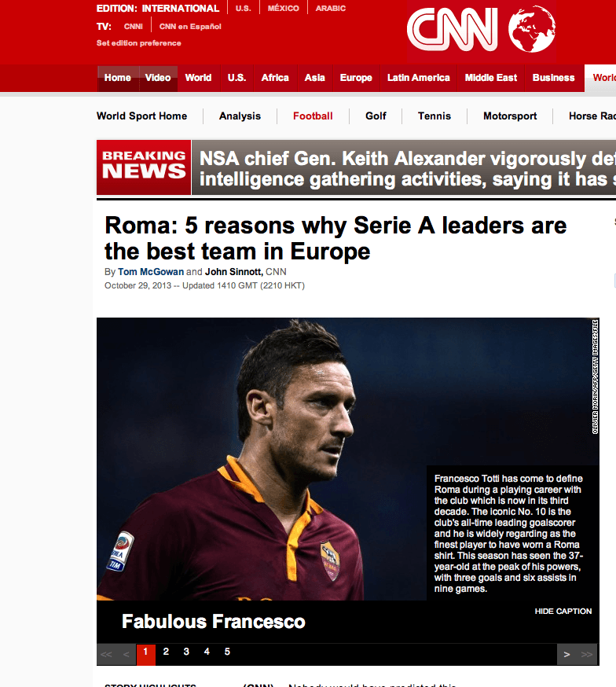Open author Tom McGowan's profile link

point(151,272)
